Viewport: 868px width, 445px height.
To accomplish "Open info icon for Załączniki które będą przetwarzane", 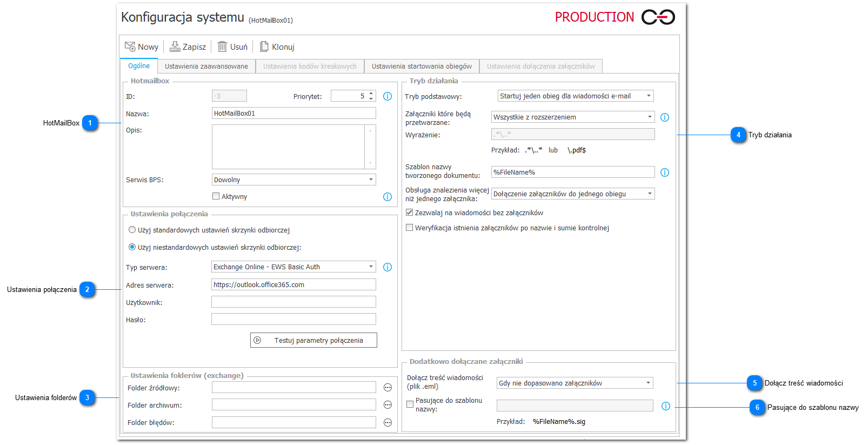I will [x=665, y=117].
